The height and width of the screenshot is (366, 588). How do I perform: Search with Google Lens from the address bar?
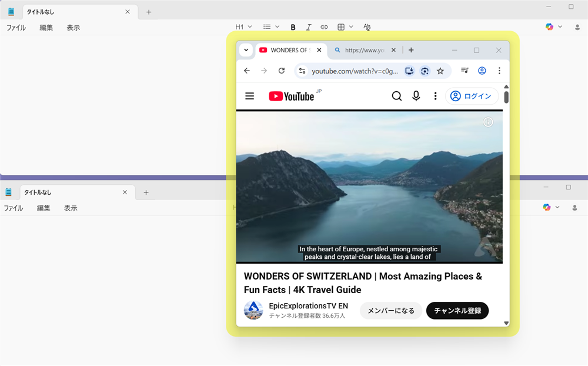pos(425,71)
